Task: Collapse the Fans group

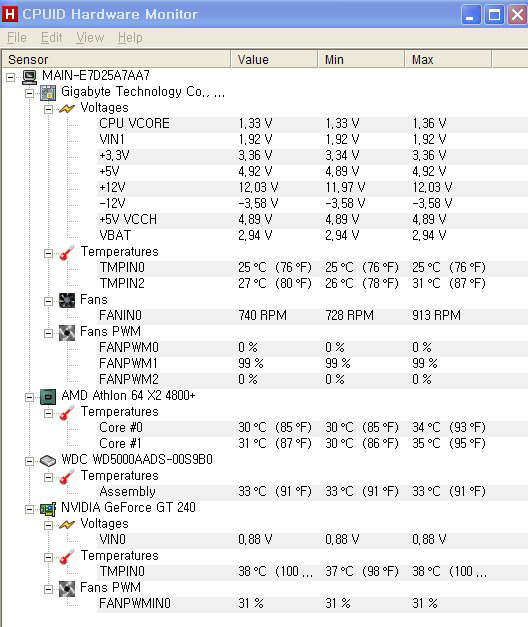Action: pyautogui.click(x=48, y=301)
